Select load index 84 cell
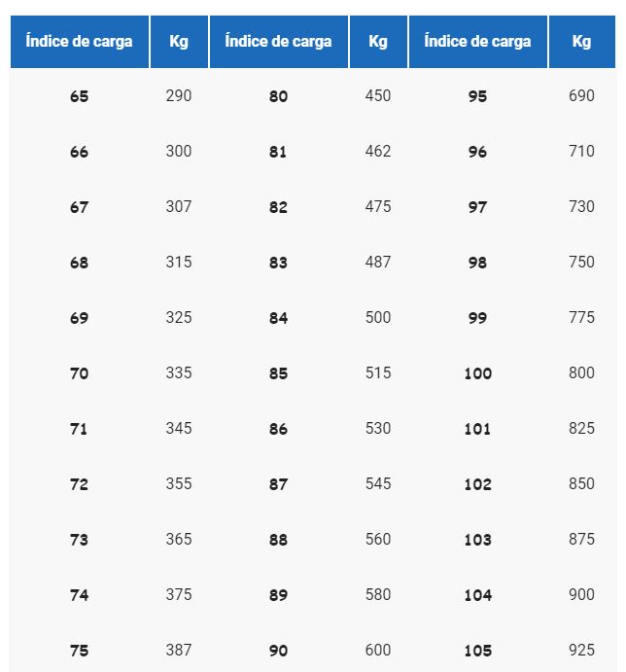 click(279, 318)
